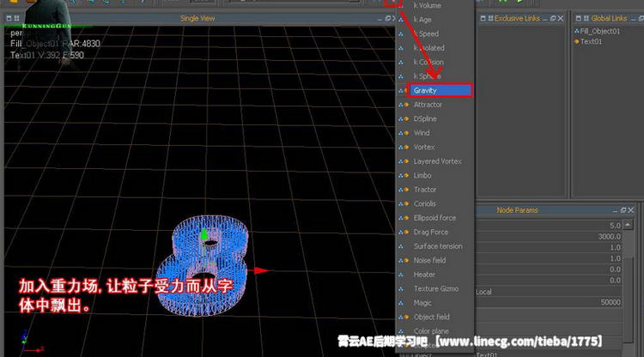Pick the Heater daemon
Image resolution: width=644 pixels, height=357 pixels.
(424, 275)
